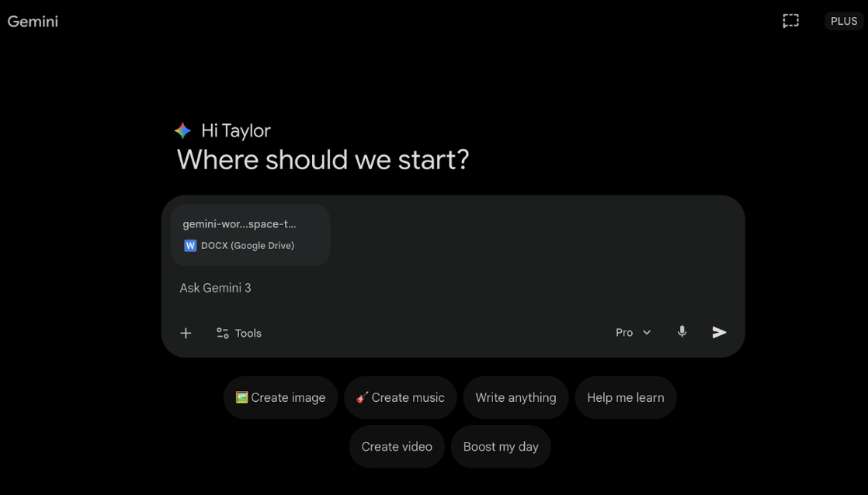Image resolution: width=868 pixels, height=495 pixels.
Task: Click the image icon in Create image
Action: pyautogui.click(x=241, y=397)
